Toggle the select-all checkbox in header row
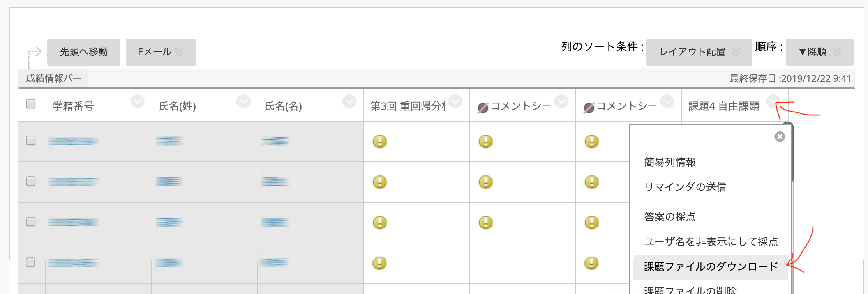 click(31, 104)
